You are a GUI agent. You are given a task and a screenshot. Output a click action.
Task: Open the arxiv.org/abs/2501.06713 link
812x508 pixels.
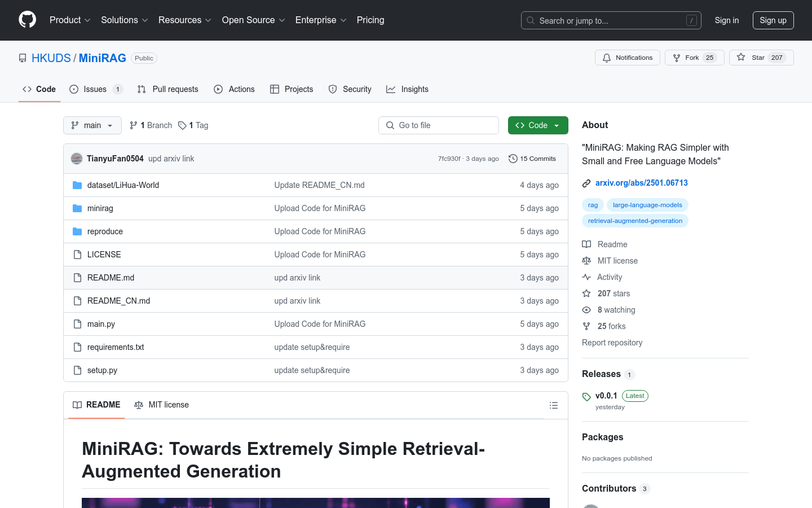[x=642, y=183]
